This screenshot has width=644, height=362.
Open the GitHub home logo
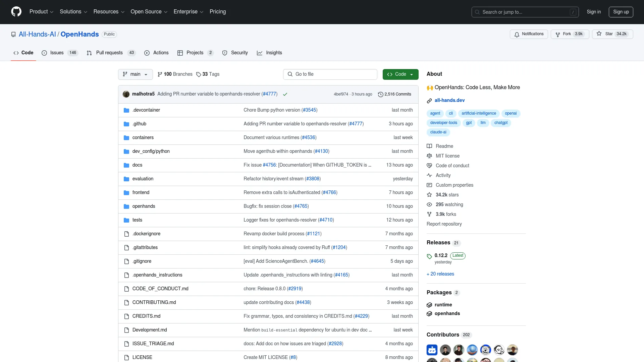pos(16,12)
